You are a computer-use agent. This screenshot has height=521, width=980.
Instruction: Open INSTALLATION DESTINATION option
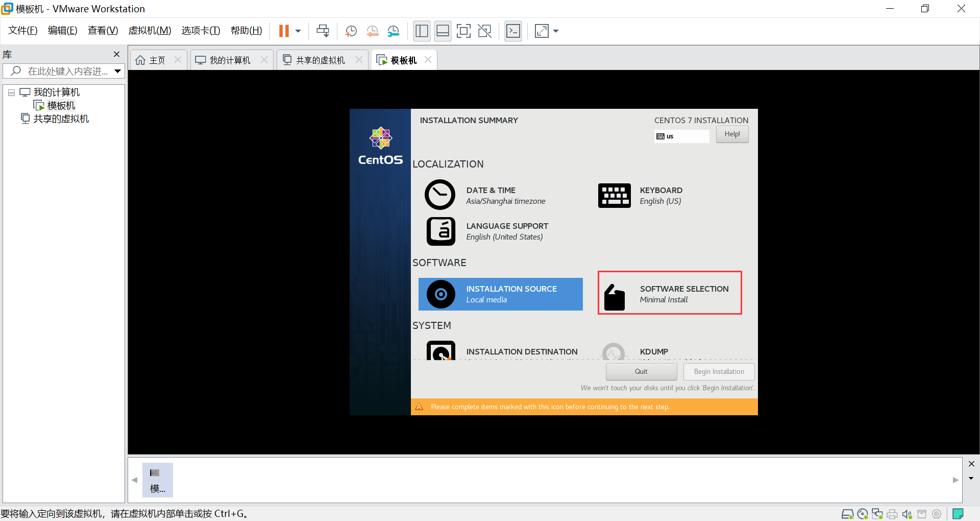coord(502,351)
